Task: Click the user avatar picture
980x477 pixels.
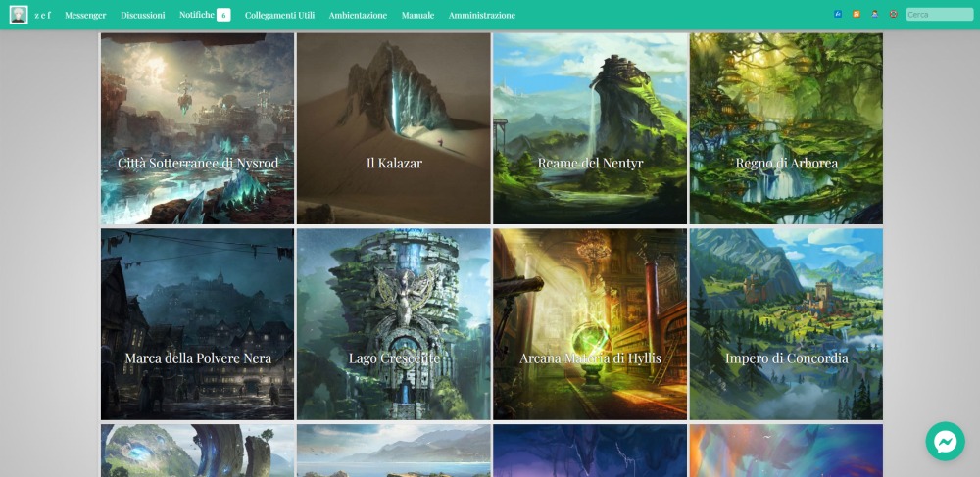Action: coord(19,15)
